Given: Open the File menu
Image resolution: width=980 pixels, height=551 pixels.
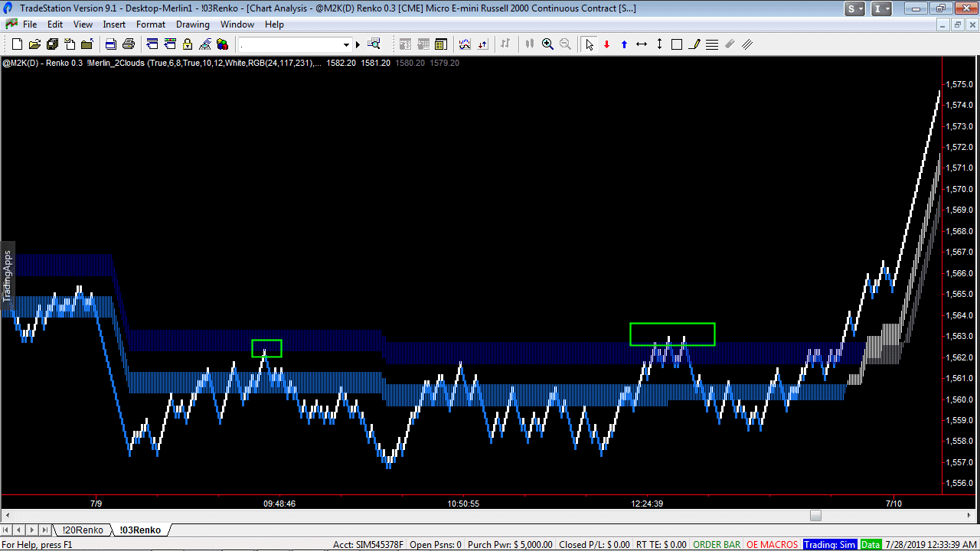Looking at the screenshot, I should tap(30, 24).
